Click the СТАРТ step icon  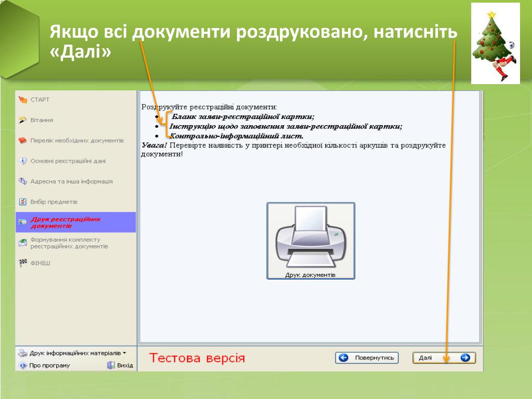(x=23, y=100)
